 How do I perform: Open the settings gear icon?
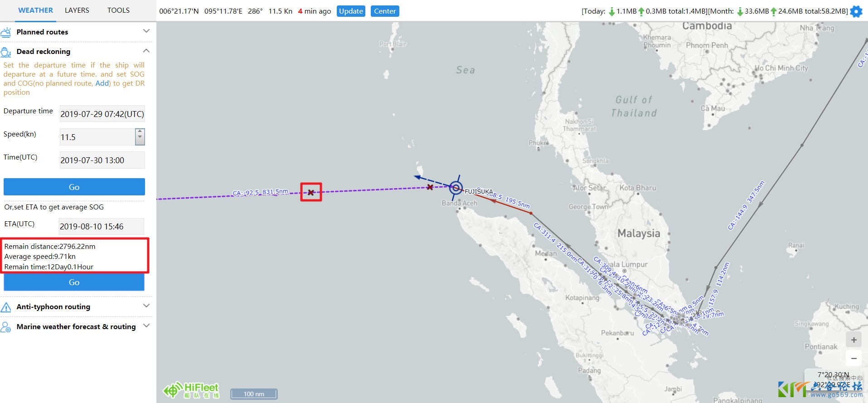(x=856, y=11)
